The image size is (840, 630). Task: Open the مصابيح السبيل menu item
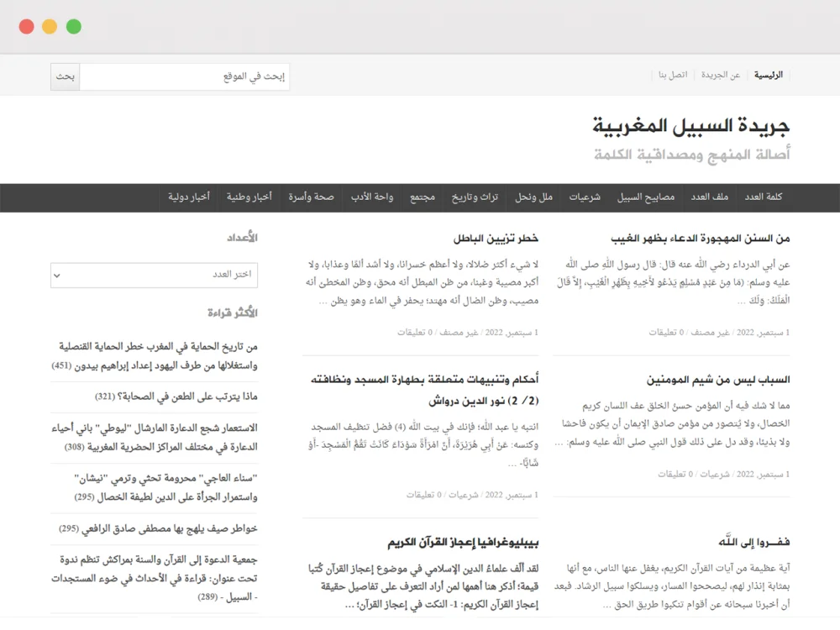tap(645, 197)
